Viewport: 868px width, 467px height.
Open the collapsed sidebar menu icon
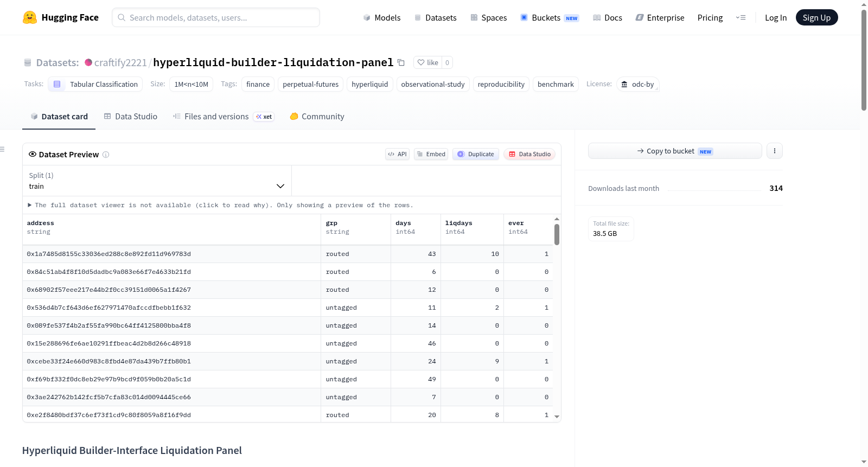coord(2,149)
